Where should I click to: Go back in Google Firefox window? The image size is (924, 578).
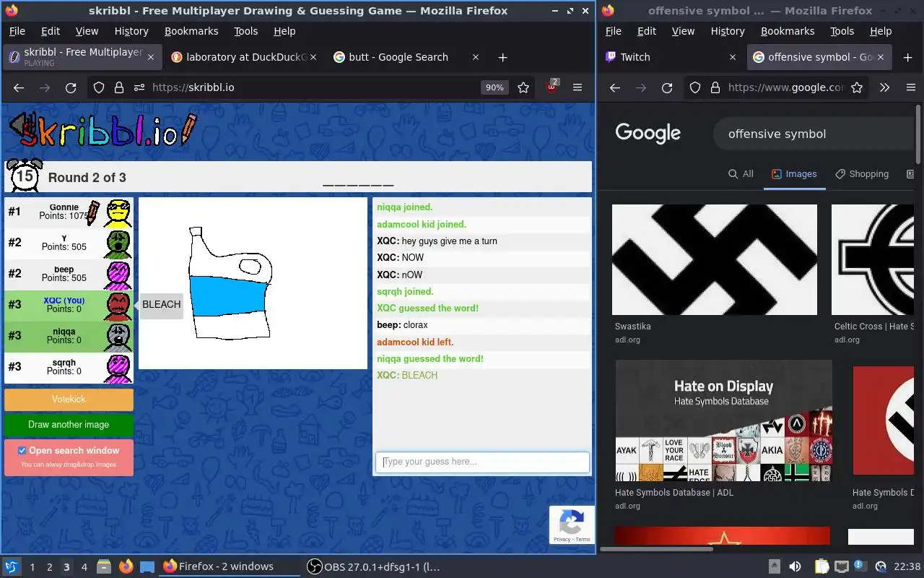[615, 87]
